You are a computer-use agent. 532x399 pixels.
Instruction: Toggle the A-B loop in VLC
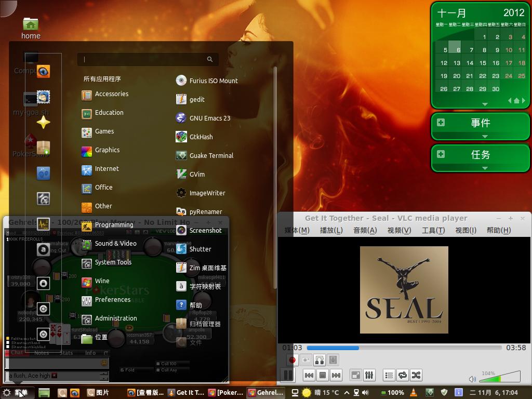pos(320,360)
